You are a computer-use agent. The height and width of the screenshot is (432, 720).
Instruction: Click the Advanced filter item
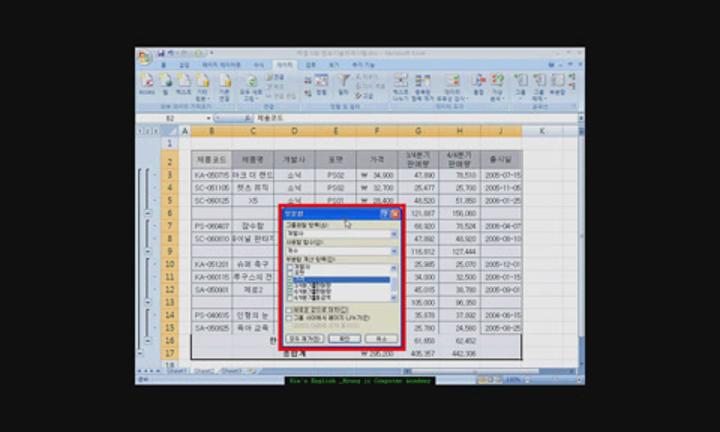[364, 96]
